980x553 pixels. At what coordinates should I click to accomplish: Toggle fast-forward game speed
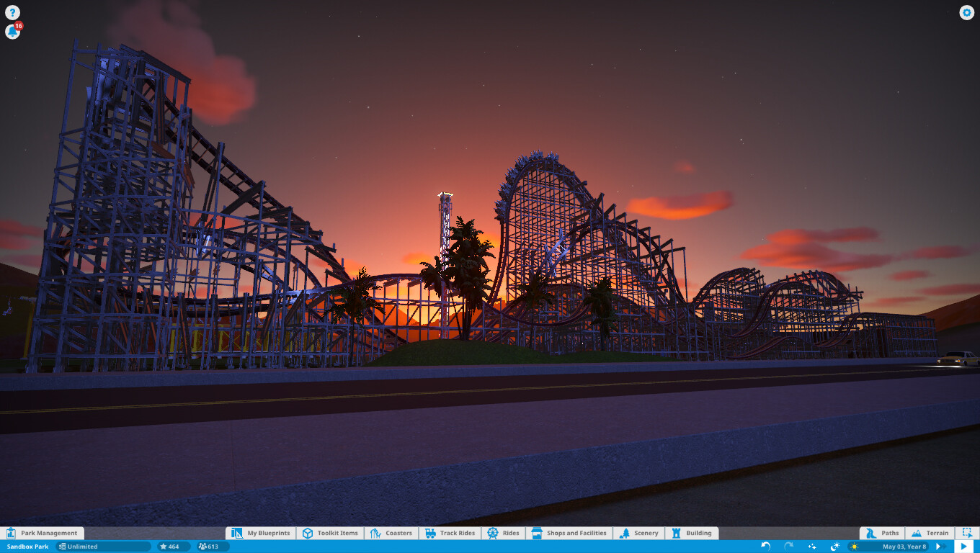click(940, 547)
